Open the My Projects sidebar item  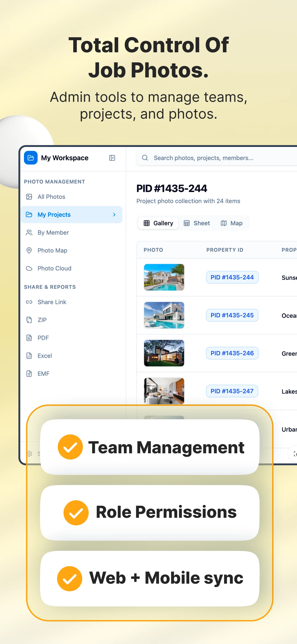pyautogui.click(x=72, y=214)
